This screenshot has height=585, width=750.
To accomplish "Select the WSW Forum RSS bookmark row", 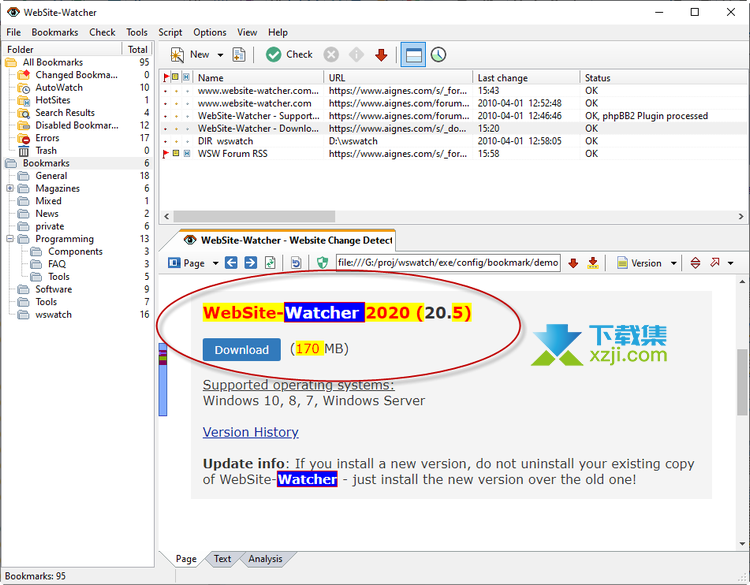I will coord(453,154).
